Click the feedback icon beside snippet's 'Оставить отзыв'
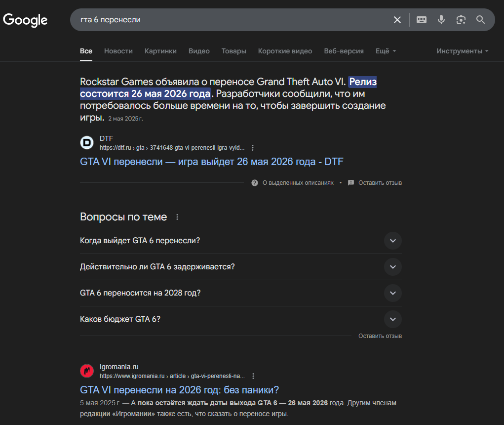Screen dimensions: 504x425 (351, 183)
